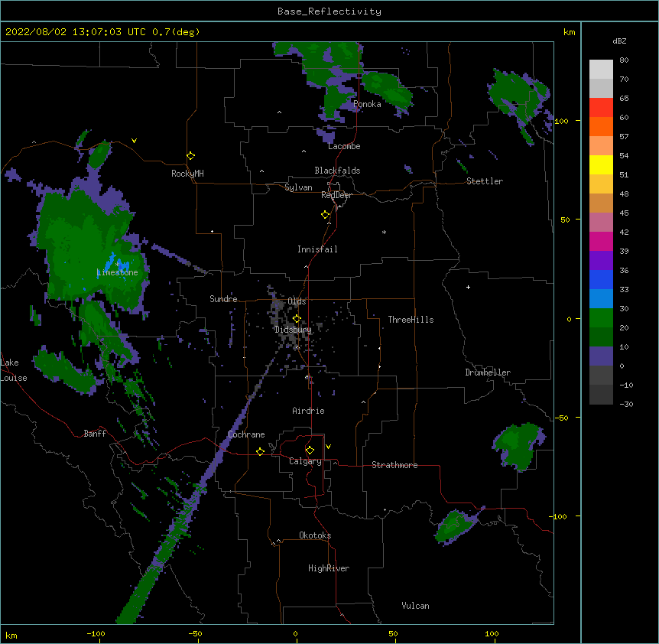
Task: Select the yellow diamond marker south of RedDeer
Action: [326, 215]
